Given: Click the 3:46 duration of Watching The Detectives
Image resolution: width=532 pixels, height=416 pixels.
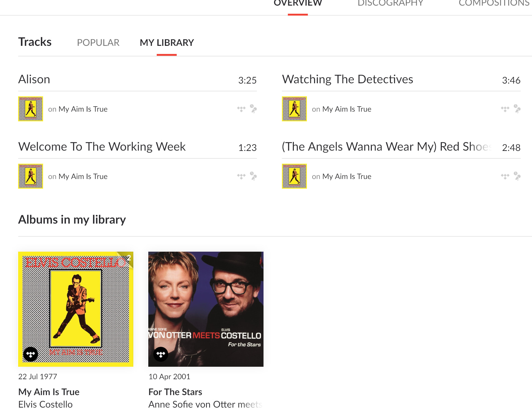Looking at the screenshot, I should [511, 80].
